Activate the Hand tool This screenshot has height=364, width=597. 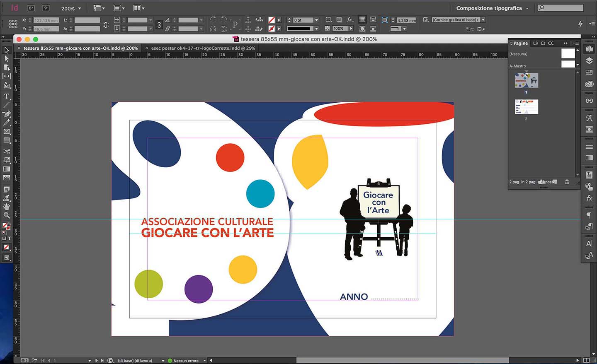tap(7, 206)
